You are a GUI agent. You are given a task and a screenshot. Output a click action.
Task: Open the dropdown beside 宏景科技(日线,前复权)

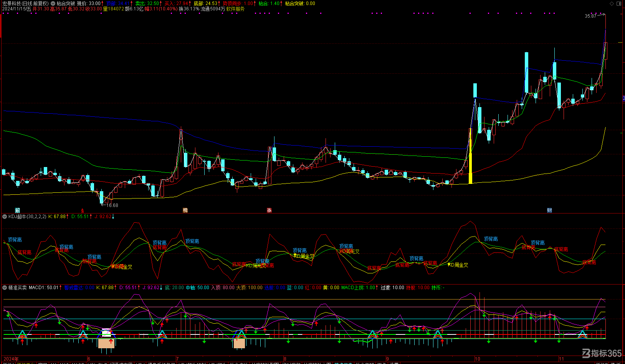click(53, 3)
